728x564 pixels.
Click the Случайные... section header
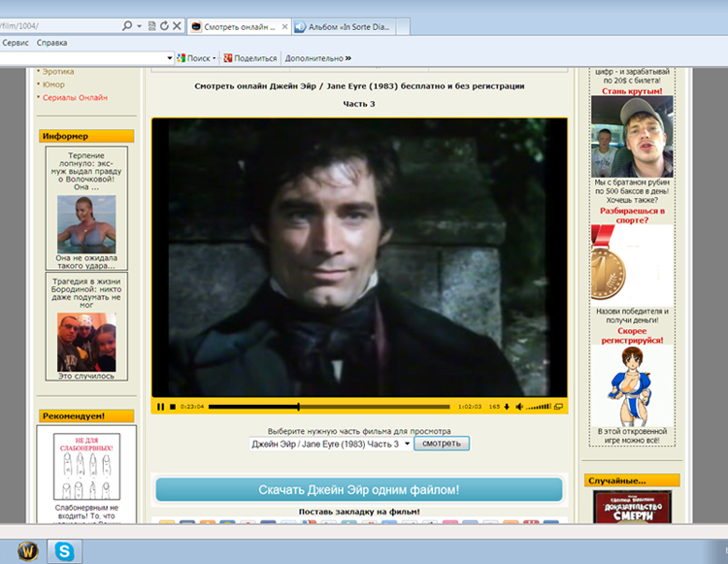632,481
